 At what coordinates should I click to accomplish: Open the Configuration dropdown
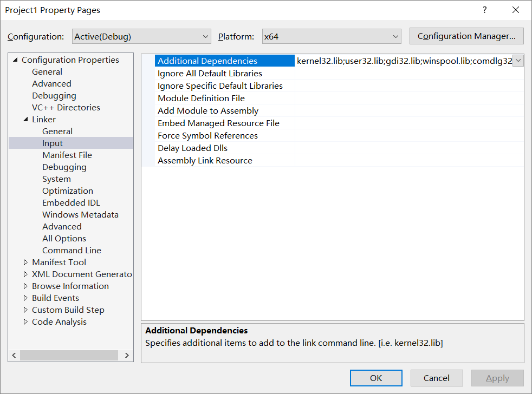206,36
